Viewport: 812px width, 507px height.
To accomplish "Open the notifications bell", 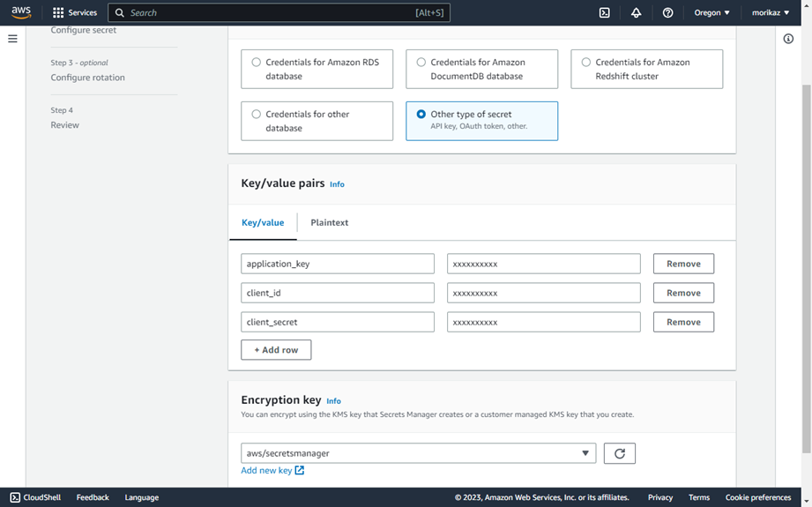I will pos(636,12).
